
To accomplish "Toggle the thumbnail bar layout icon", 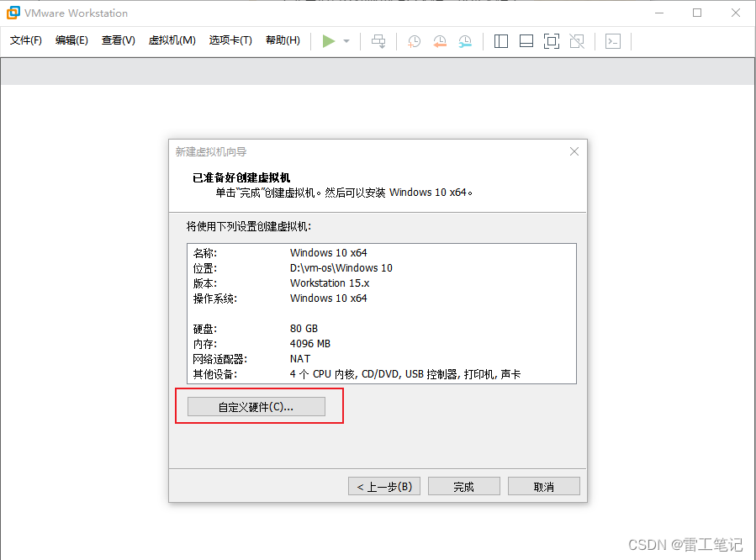I will click(526, 41).
